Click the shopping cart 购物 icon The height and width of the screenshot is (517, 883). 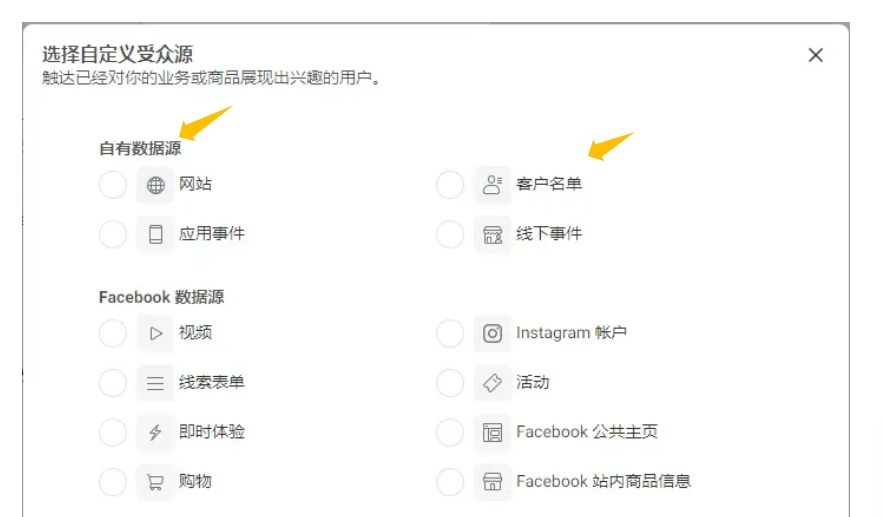pos(155,482)
